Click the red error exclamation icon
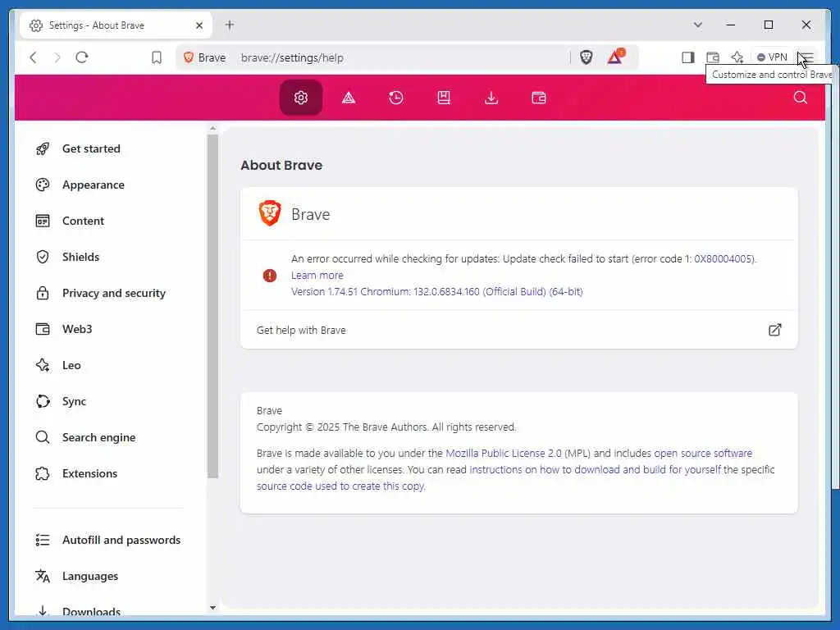 point(269,276)
